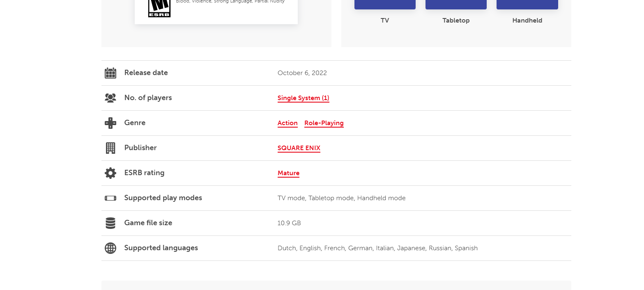This screenshot has width=644, height=290.
Task: Open the SQUARE ENIX publisher link
Action: (x=299, y=148)
